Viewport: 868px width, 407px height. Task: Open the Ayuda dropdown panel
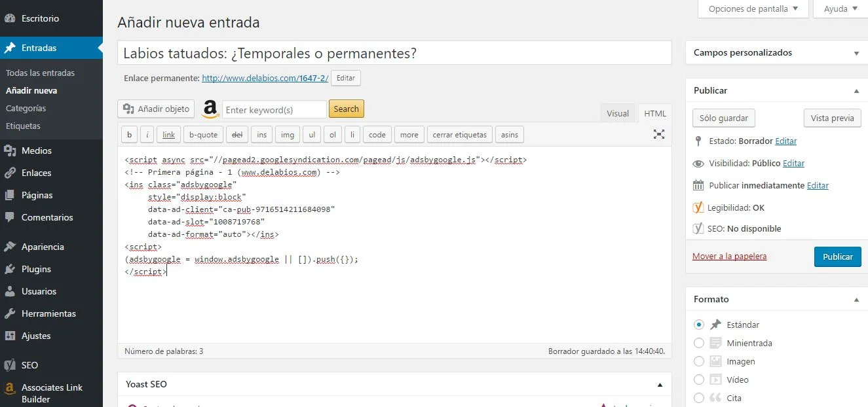[x=840, y=9]
